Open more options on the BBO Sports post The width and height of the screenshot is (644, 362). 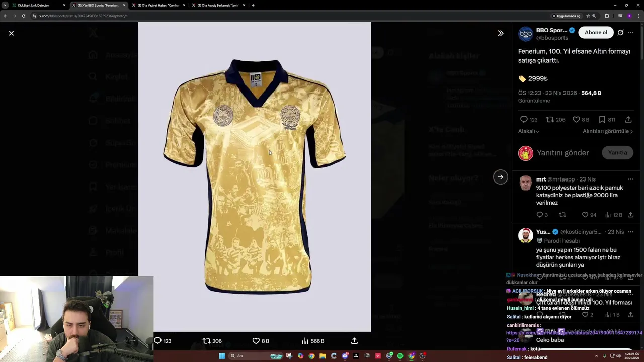tap(630, 32)
